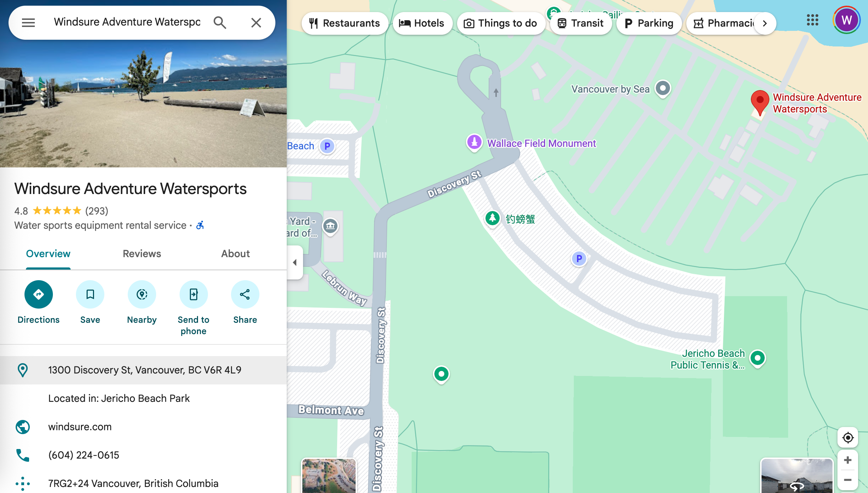Image resolution: width=868 pixels, height=493 pixels.
Task: Tap Send to phone icon
Action: (x=193, y=294)
